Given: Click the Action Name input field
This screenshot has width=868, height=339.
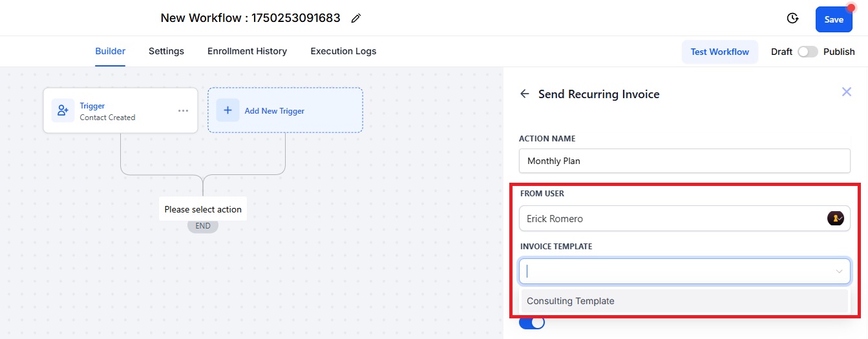Looking at the screenshot, I should [x=684, y=161].
